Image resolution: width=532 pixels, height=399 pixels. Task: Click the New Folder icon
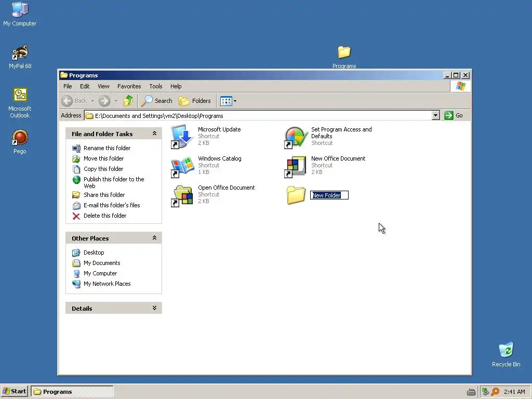(x=296, y=195)
